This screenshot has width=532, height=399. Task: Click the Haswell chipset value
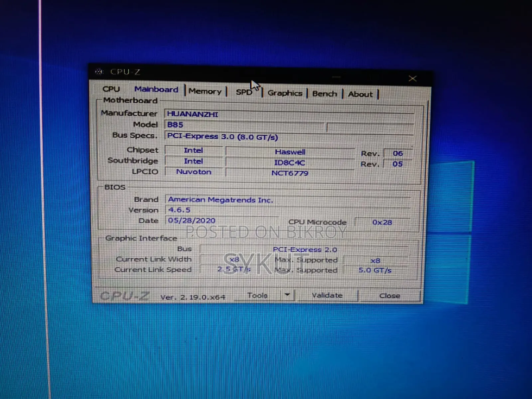290,152
